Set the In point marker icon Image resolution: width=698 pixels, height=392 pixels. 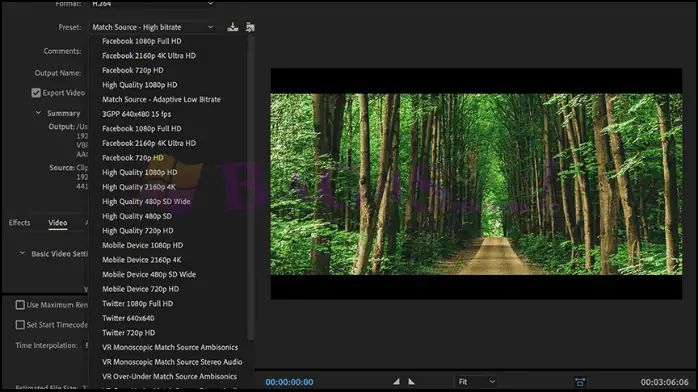coord(396,381)
